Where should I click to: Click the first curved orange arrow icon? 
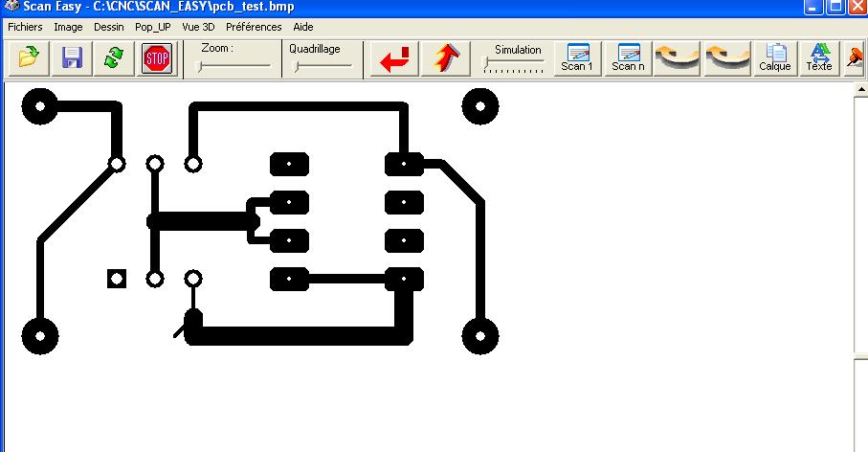(x=677, y=58)
